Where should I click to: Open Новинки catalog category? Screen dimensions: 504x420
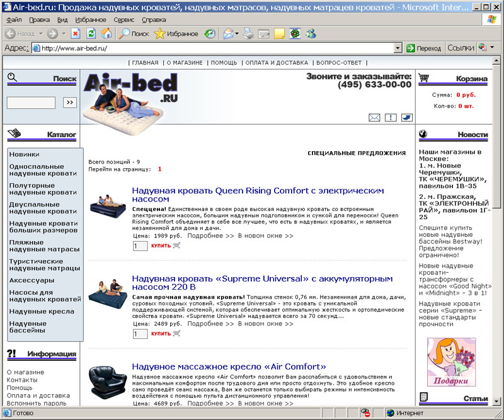[x=25, y=154]
